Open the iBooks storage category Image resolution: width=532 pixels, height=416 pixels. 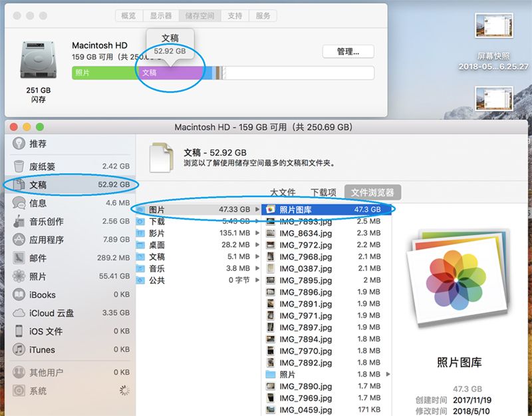click(43, 294)
